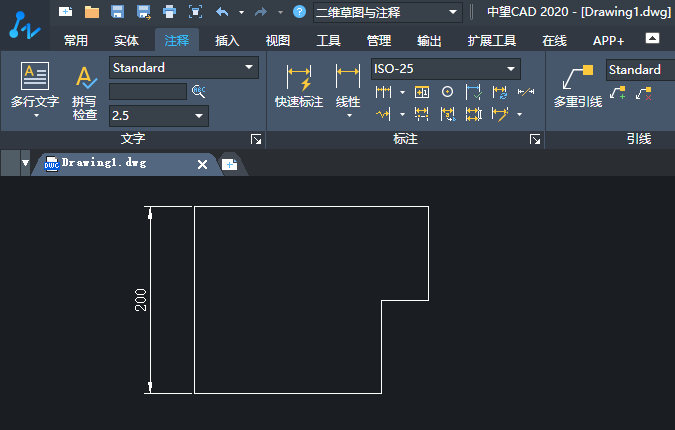Open help with the question mark icon
Screen dimensions: 675x430
coord(299,12)
